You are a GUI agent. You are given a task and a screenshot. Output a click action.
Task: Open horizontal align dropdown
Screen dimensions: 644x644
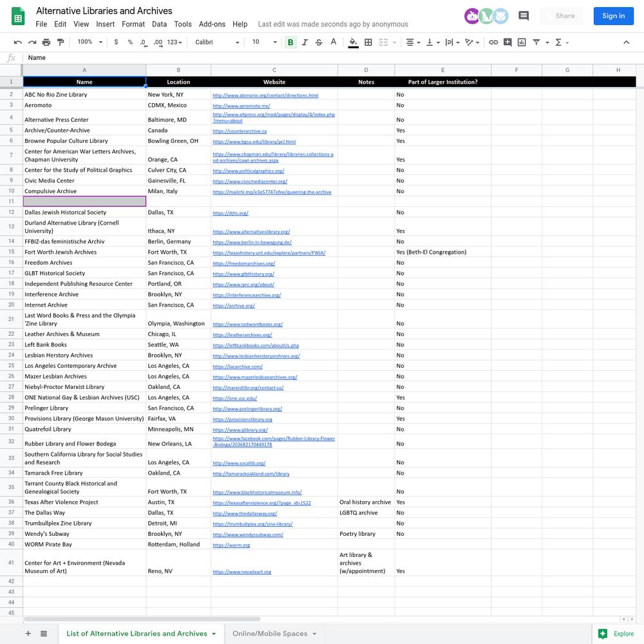413,43
